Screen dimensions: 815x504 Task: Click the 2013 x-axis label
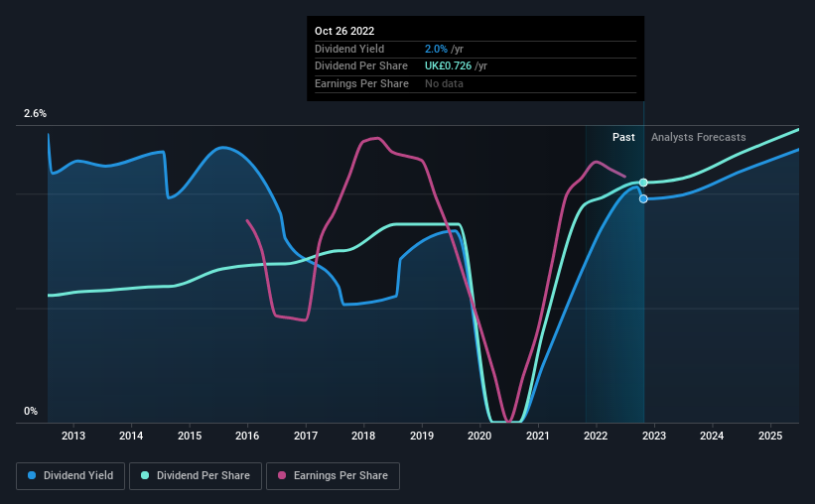click(x=73, y=436)
